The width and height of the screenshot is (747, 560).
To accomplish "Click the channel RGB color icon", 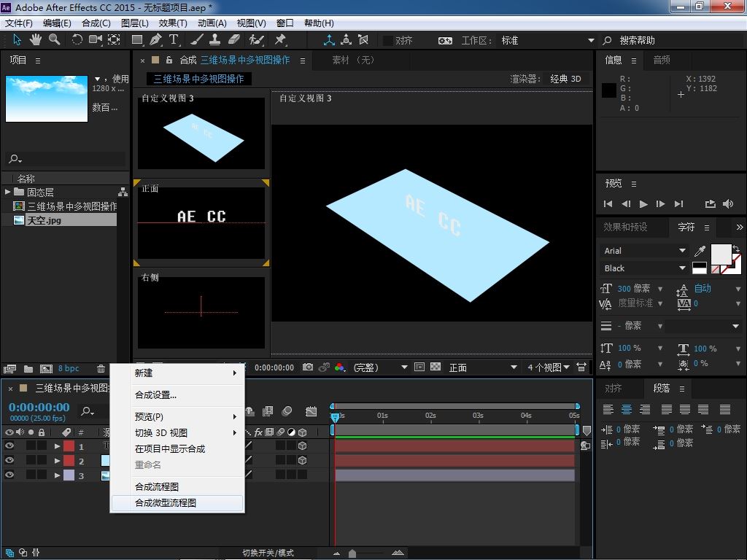I will click(x=340, y=367).
